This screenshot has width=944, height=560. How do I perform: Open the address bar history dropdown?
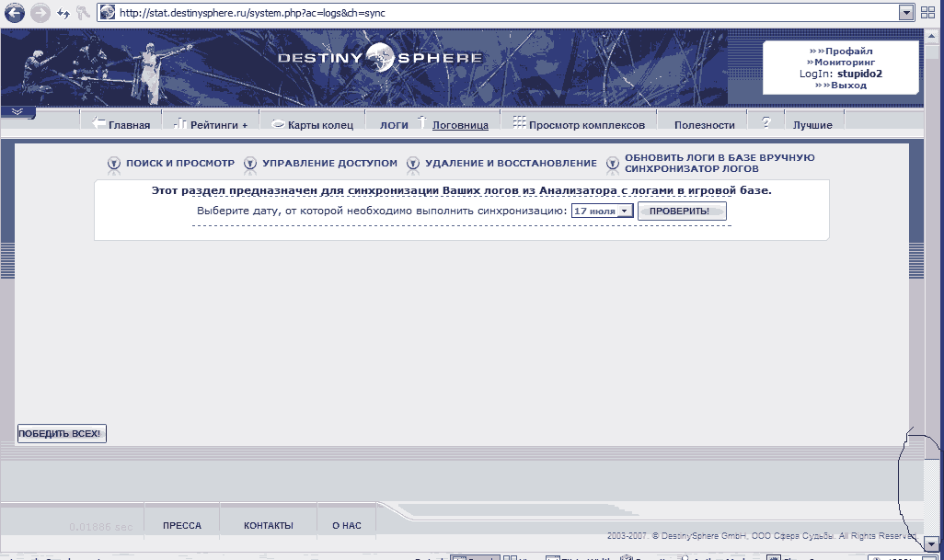907,13
